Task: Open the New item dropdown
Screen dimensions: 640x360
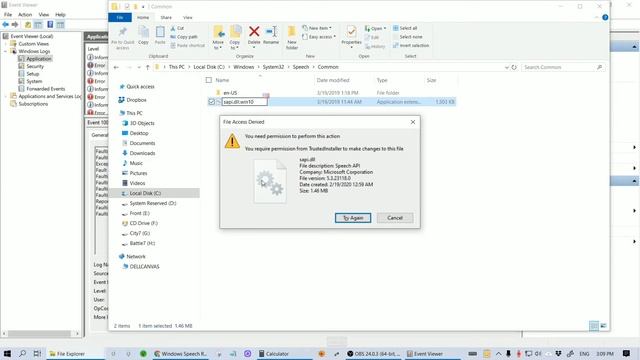Action: click(317, 28)
